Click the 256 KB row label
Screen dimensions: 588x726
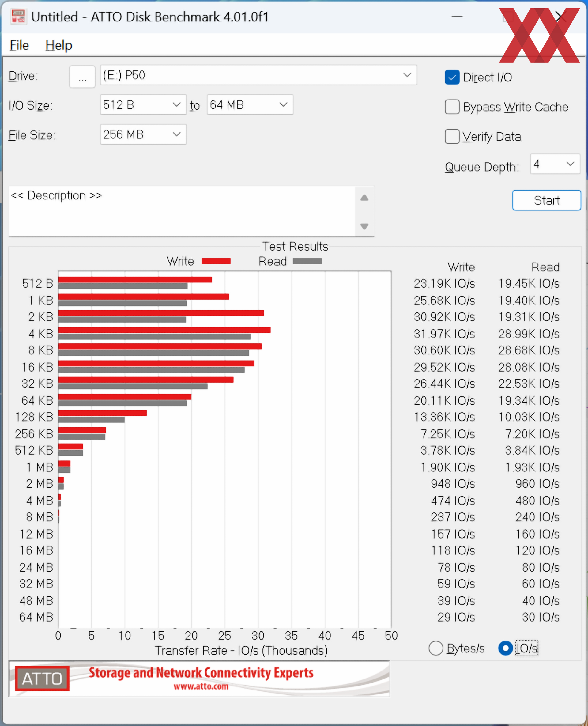[34, 434]
